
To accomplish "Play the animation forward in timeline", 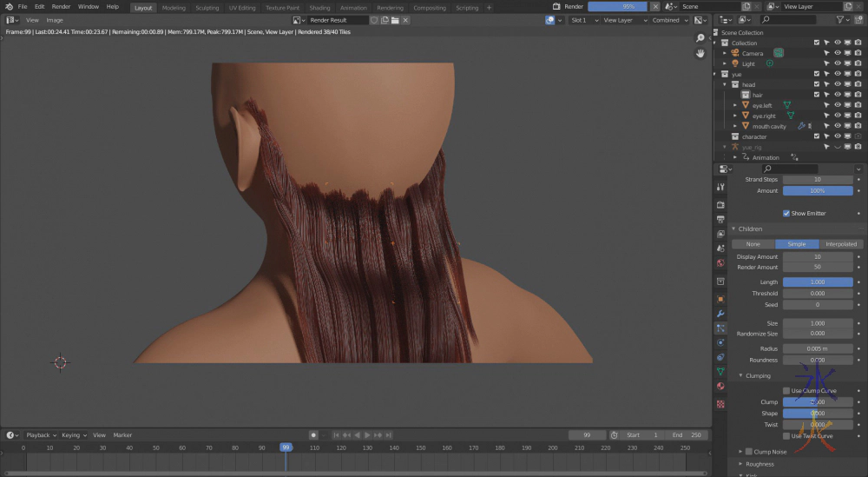I will [367, 435].
